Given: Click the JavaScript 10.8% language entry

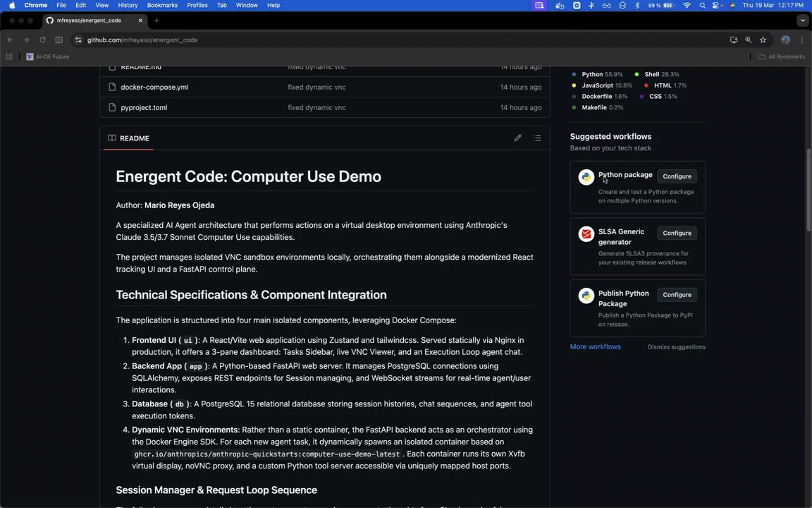Looking at the screenshot, I should click(x=602, y=85).
